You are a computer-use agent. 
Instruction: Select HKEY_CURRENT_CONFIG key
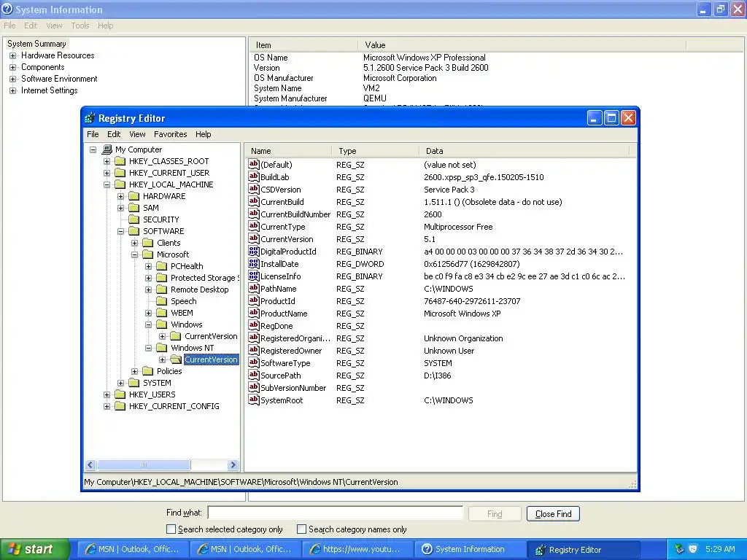click(x=174, y=406)
